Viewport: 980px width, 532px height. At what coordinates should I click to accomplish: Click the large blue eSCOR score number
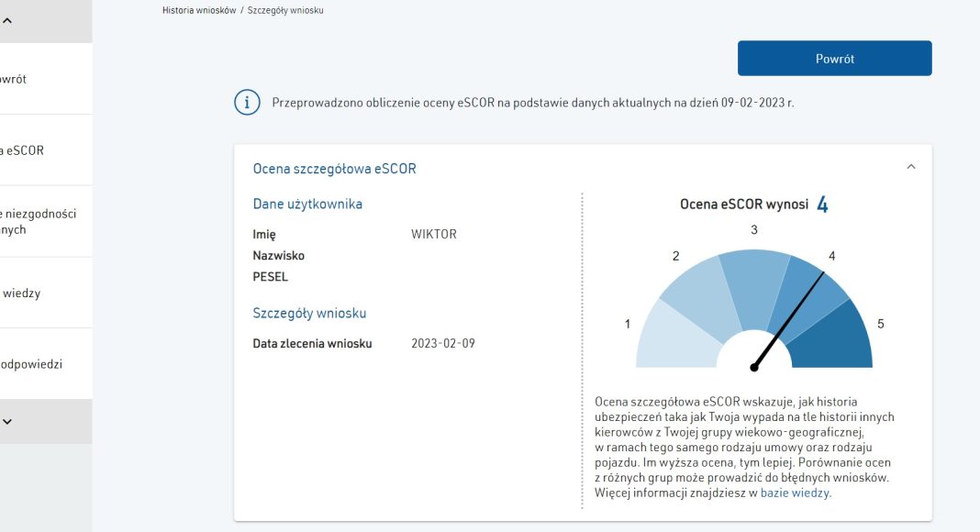coord(822,205)
